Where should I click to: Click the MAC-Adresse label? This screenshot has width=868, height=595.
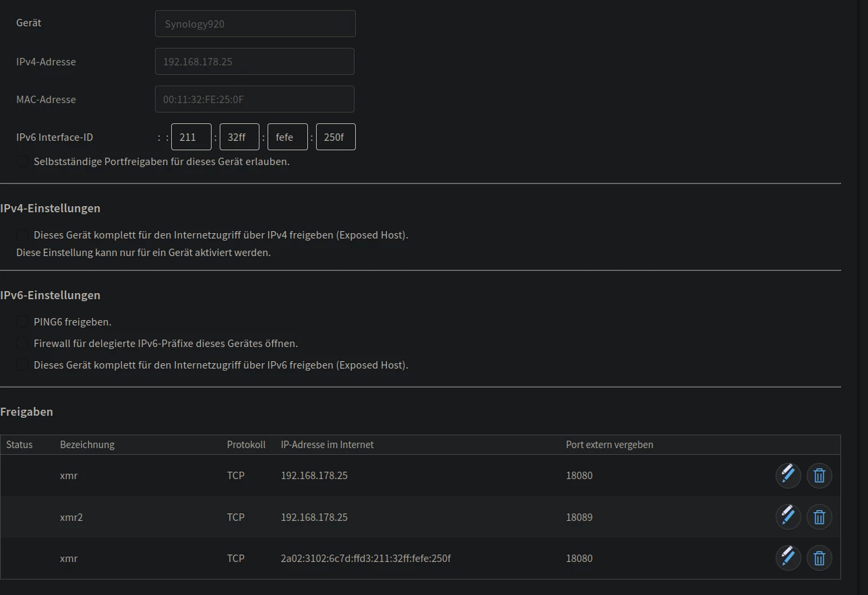tap(46, 99)
